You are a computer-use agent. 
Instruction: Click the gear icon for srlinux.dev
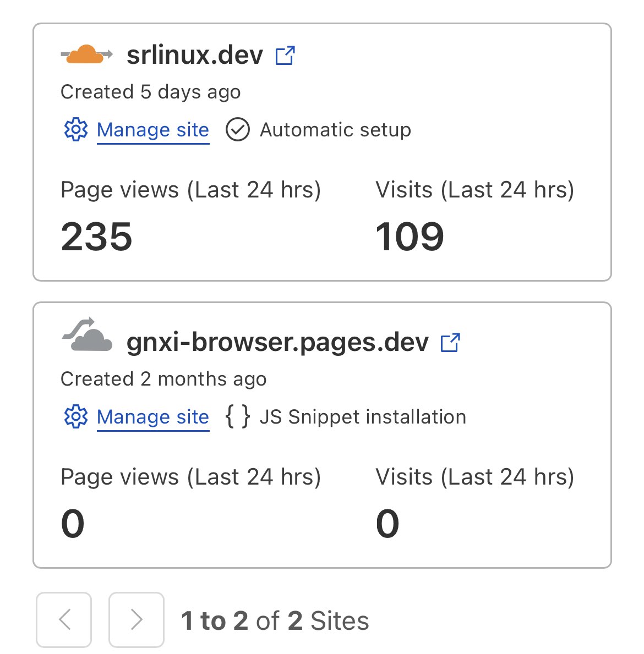click(76, 130)
